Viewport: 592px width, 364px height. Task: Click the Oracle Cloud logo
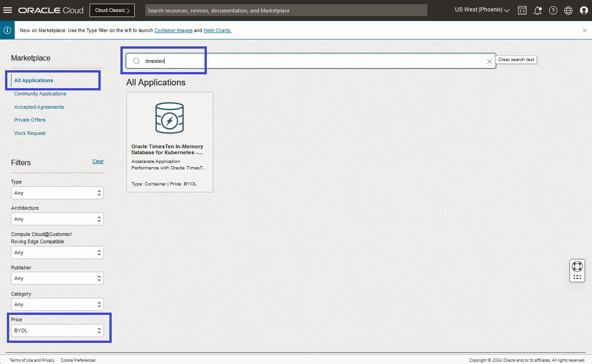pyautogui.click(x=51, y=10)
